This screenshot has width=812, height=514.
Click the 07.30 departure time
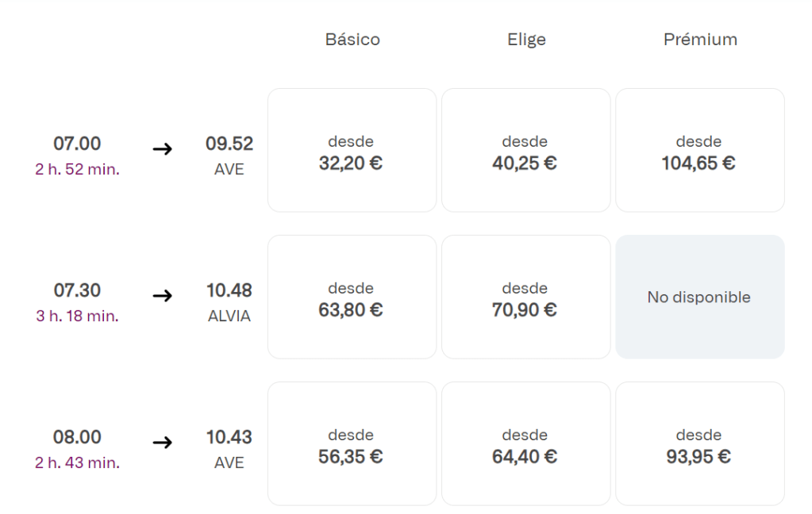77,290
